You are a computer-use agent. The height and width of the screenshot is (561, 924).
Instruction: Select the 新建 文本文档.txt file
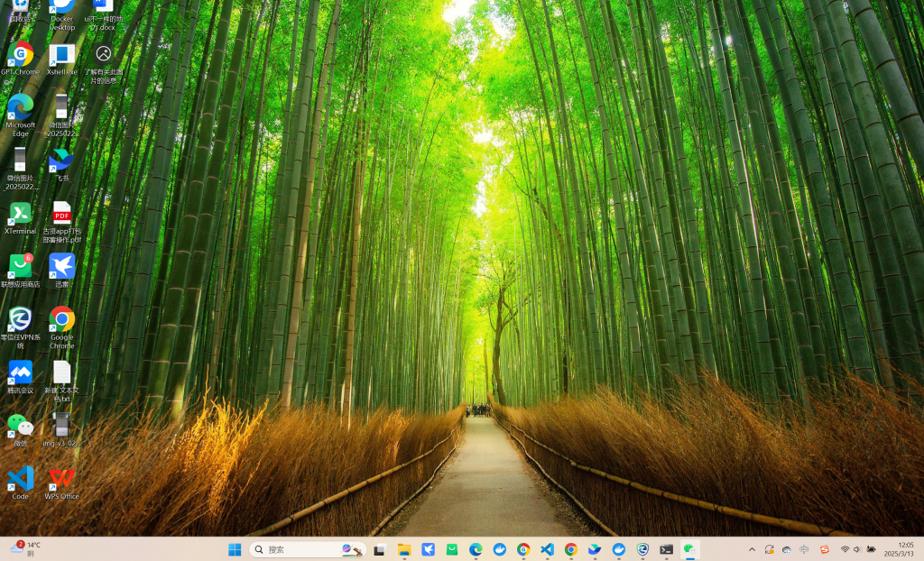click(x=61, y=372)
